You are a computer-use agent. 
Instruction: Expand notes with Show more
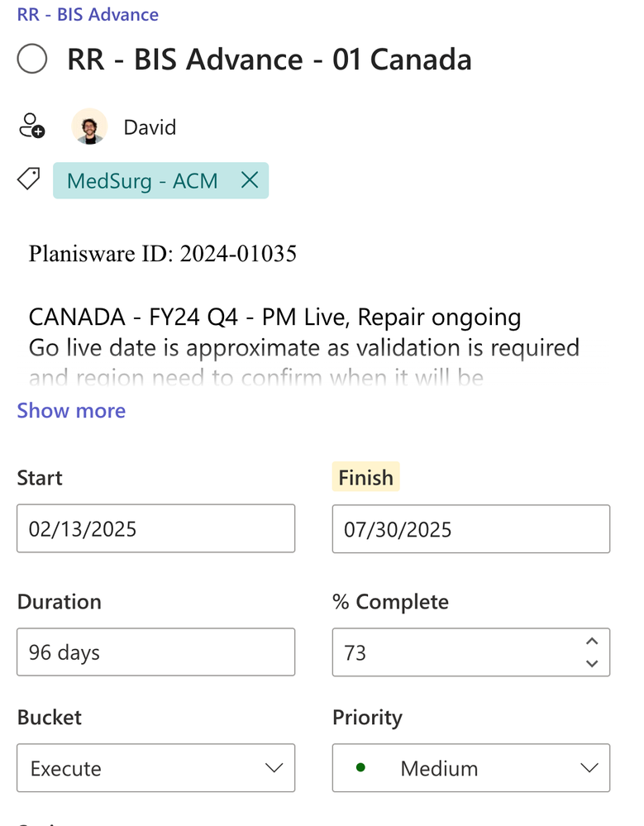tap(71, 410)
